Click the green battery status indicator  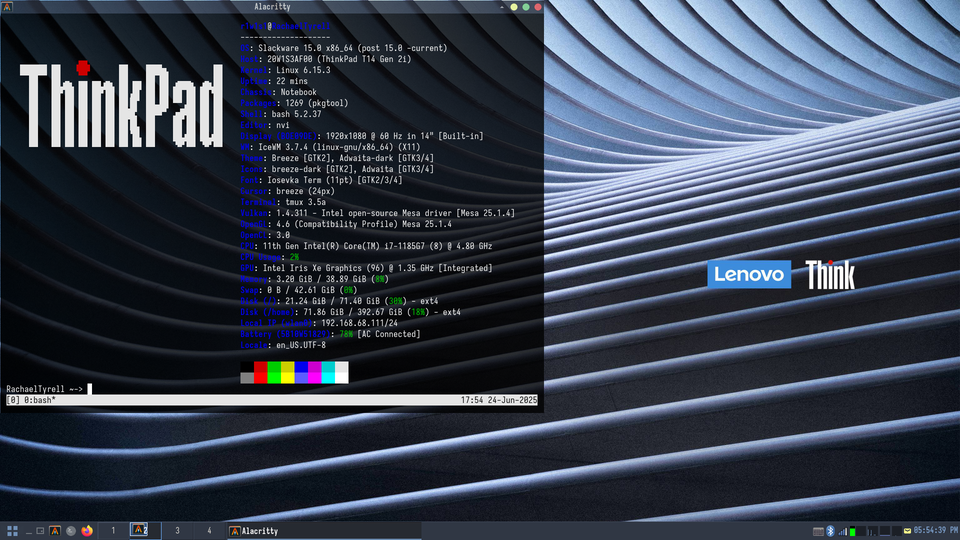point(852,531)
